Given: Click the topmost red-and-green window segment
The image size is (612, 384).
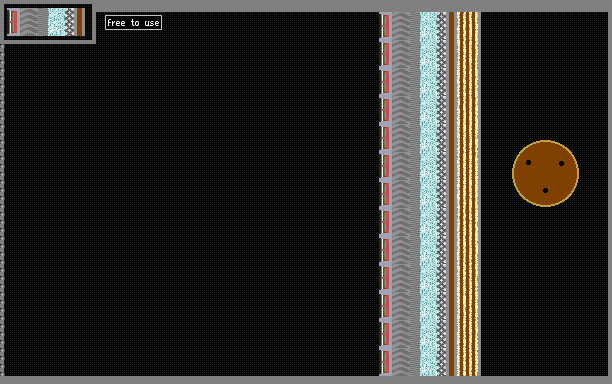Looking at the screenshot, I should pos(385,26).
